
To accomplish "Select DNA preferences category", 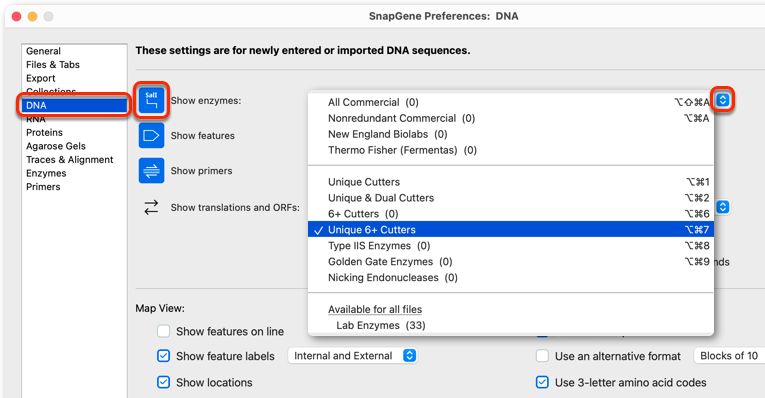I will pos(74,105).
